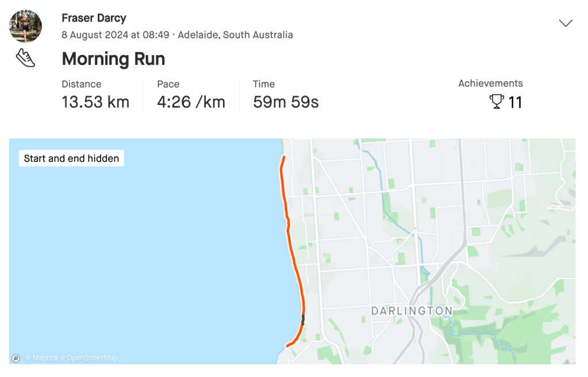Click the orange run route on the map

click(291, 247)
